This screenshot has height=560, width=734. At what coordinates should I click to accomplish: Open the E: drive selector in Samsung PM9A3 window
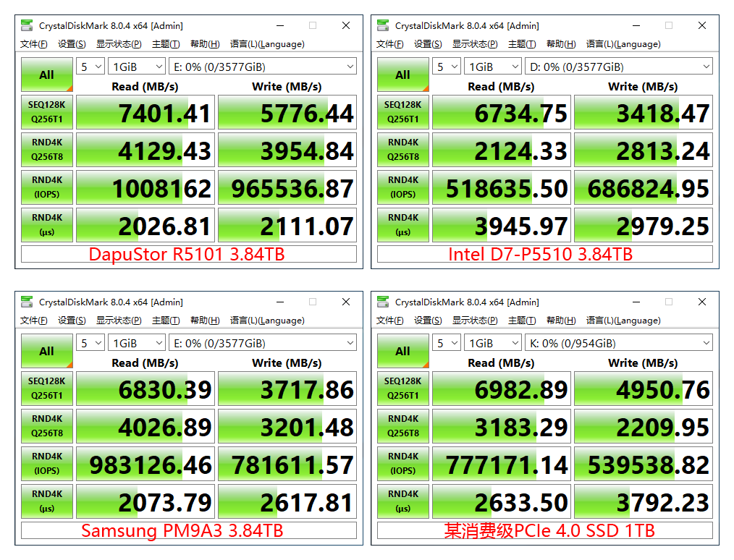(x=263, y=343)
